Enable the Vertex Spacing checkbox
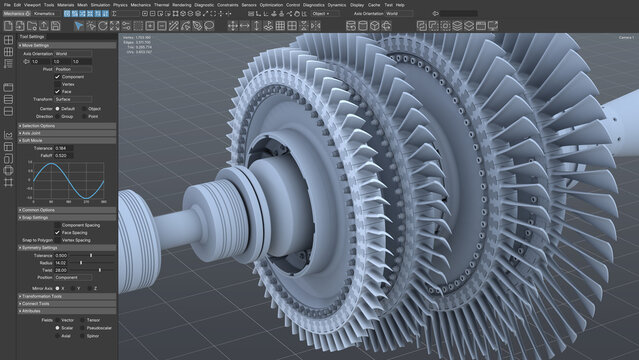Image resolution: width=639 pixels, height=360 pixels. point(57,240)
